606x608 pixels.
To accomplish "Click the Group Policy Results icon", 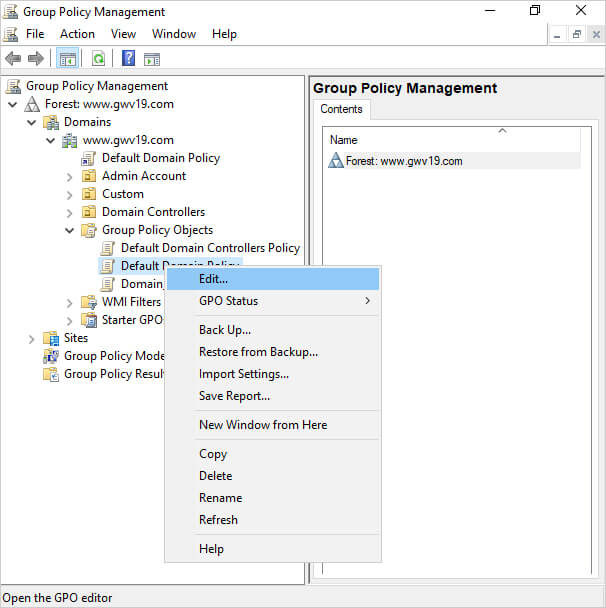I will [x=51, y=374].
